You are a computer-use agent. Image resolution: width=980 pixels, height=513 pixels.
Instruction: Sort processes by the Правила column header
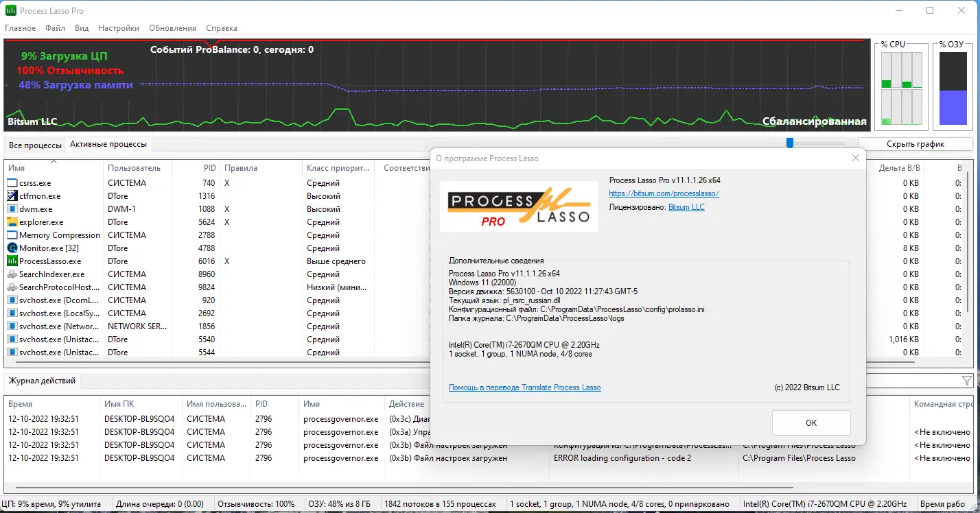coord(261,168)
